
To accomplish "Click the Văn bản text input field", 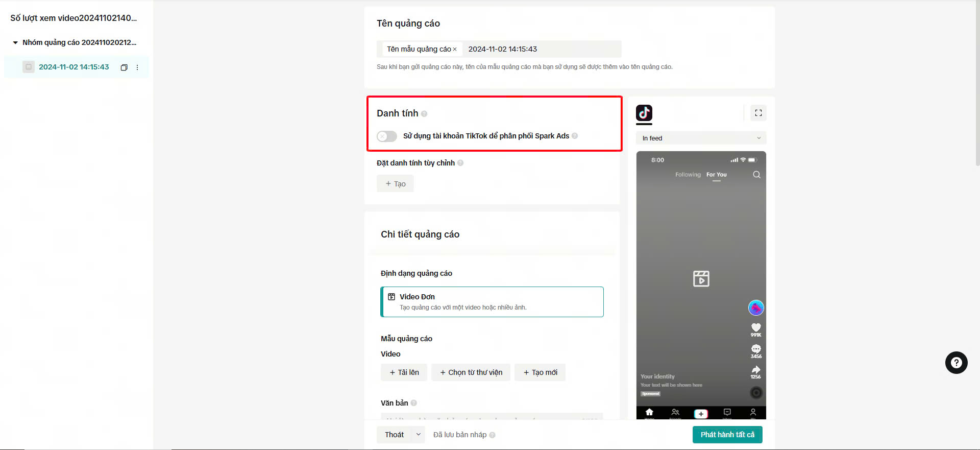I will tap(492, 416).
